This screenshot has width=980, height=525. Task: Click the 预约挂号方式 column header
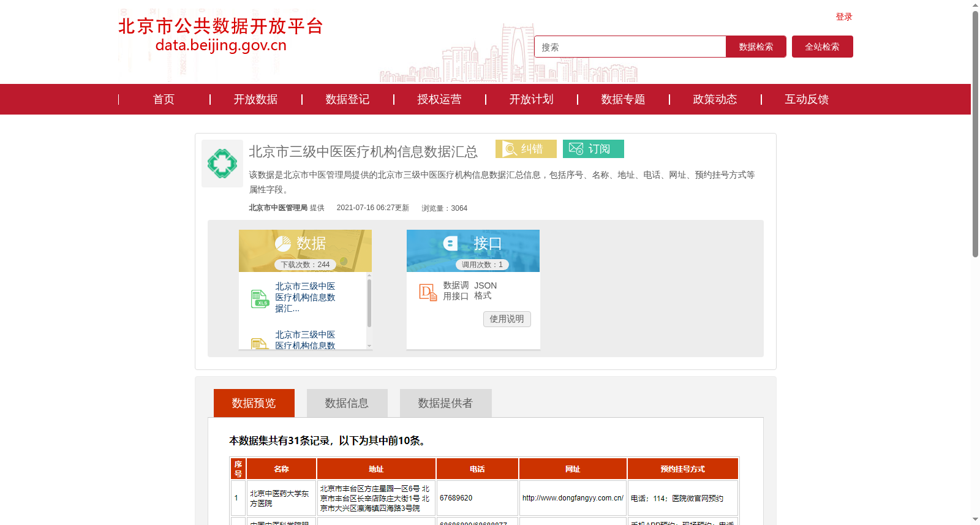pyautogui.click(x=683, y=469)
